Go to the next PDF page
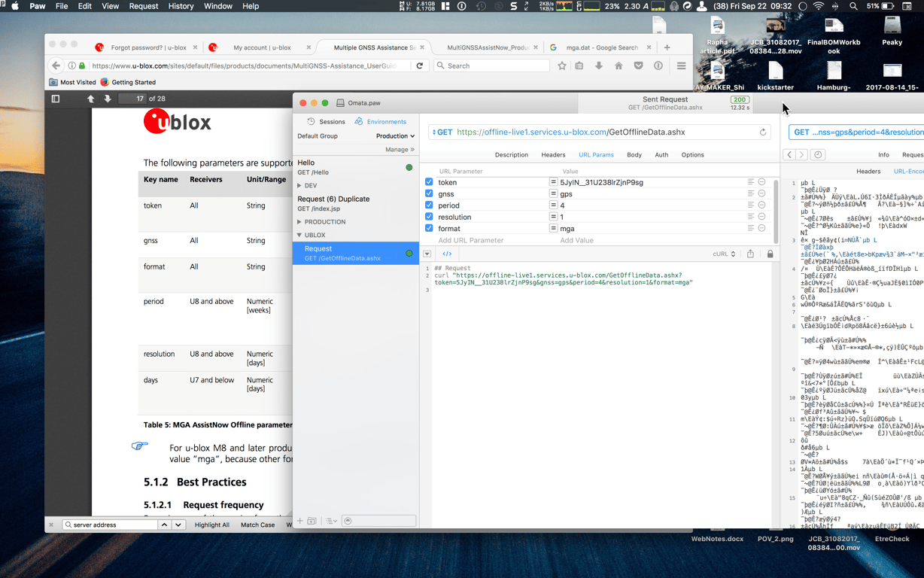The width and height of the screenshot is (924, 578). (108, 99)
